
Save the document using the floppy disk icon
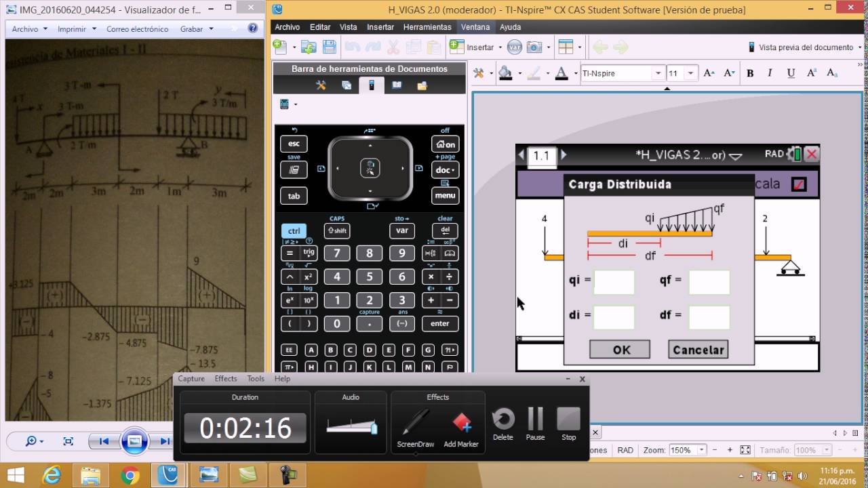point(330,47)
